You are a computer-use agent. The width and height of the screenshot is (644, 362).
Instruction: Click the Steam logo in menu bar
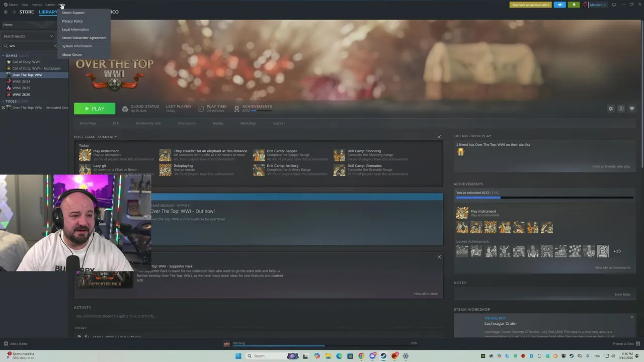(x=6, y=5)
